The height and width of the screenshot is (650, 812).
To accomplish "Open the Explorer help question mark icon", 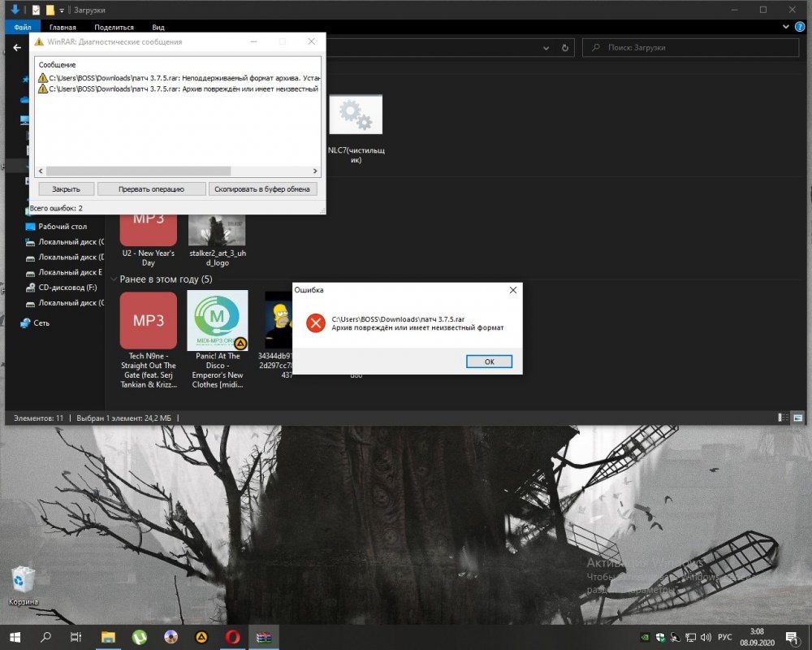I will click(800, 27).
